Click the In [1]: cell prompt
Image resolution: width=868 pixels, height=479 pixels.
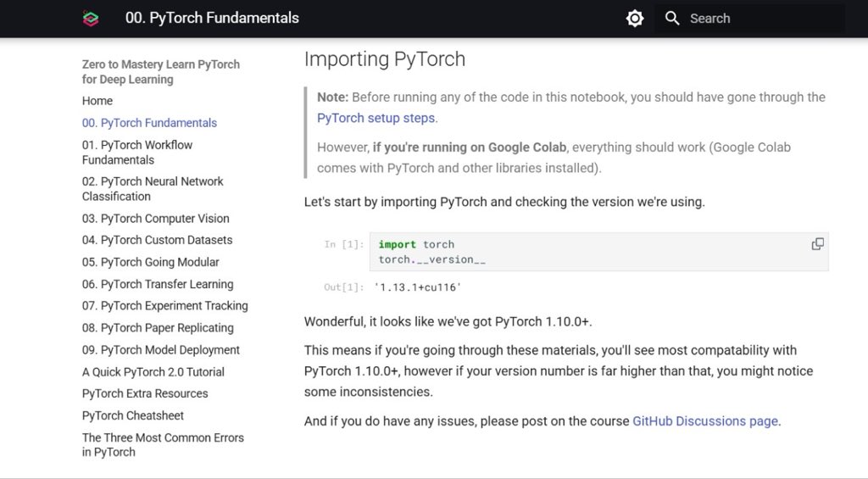tap(344, 244)
